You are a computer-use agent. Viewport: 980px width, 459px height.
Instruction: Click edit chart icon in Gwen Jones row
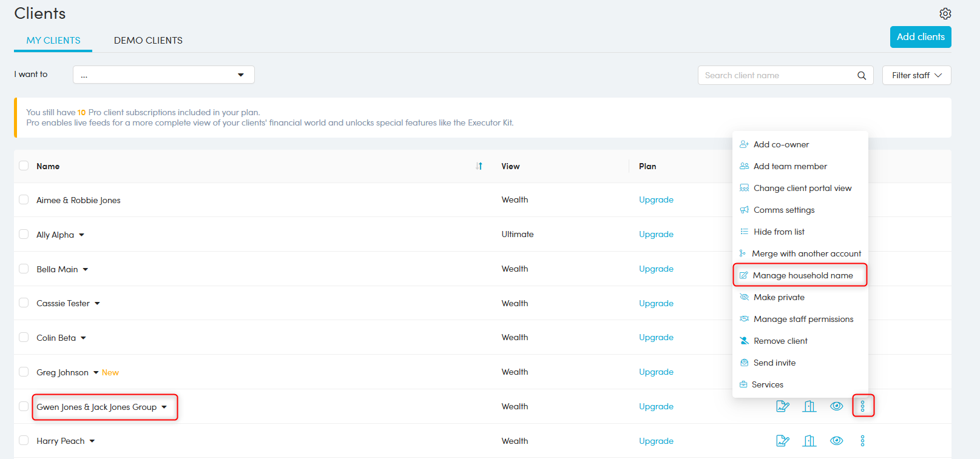pyautogui.click(x=783, y=406)
